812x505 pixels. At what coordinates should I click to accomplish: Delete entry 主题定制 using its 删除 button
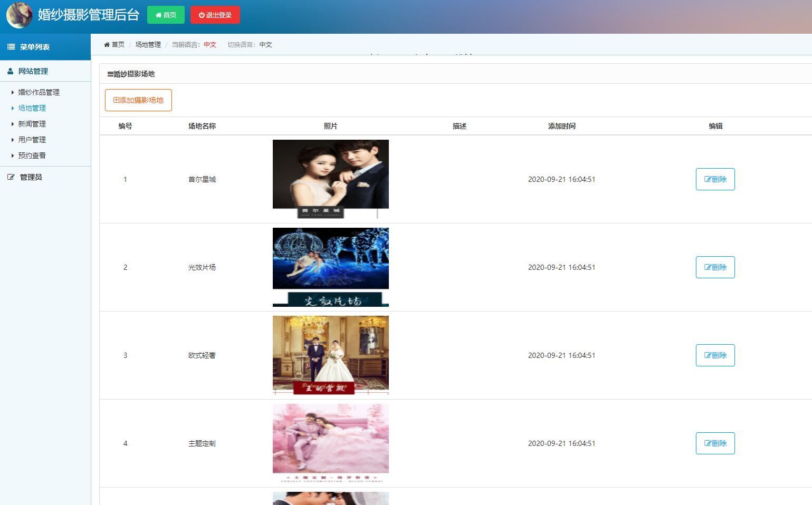715,443
